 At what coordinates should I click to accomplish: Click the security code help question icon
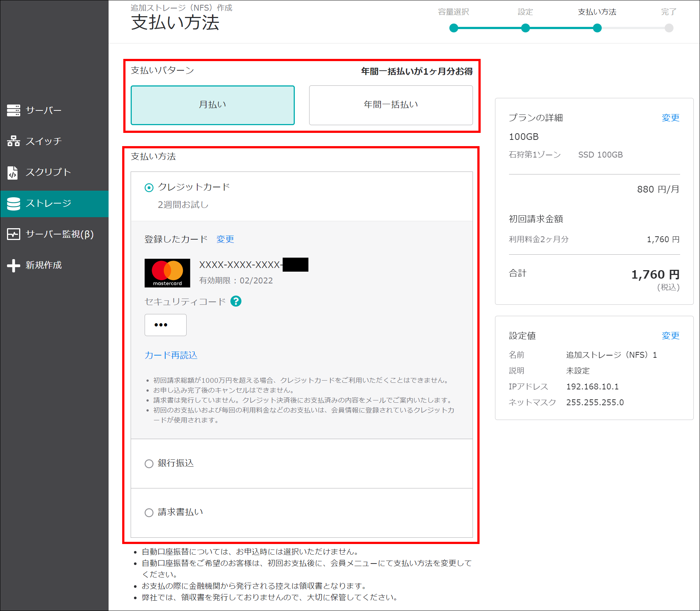coord(236,301)
